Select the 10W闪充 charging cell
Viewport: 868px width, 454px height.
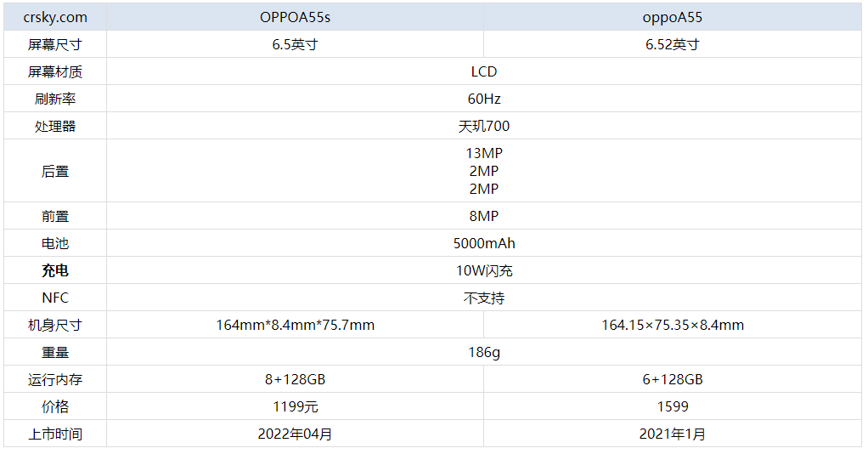[x=483, y=270]
